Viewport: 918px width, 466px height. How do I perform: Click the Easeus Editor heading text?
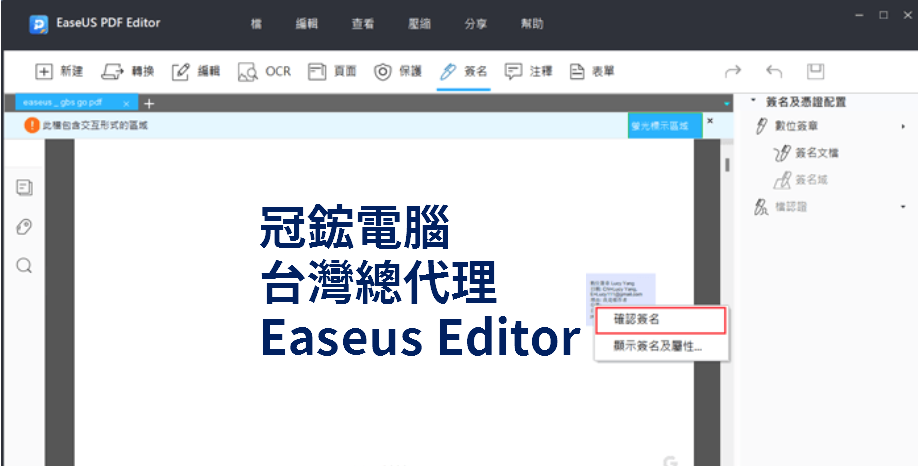[420, 337]
